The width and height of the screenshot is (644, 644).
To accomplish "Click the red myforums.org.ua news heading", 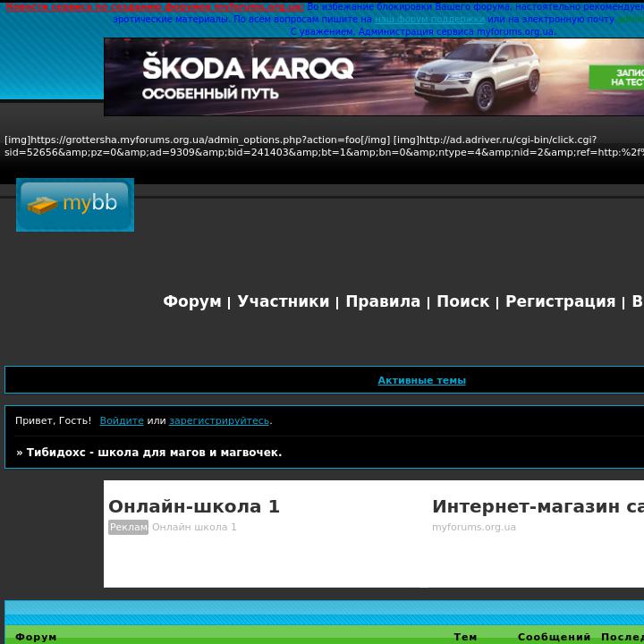I will pos(155,7).
